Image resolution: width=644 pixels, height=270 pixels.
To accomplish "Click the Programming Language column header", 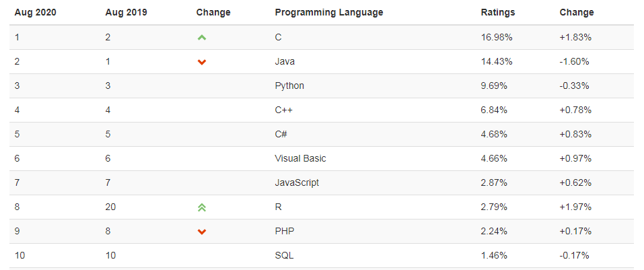I will [329, 13].
